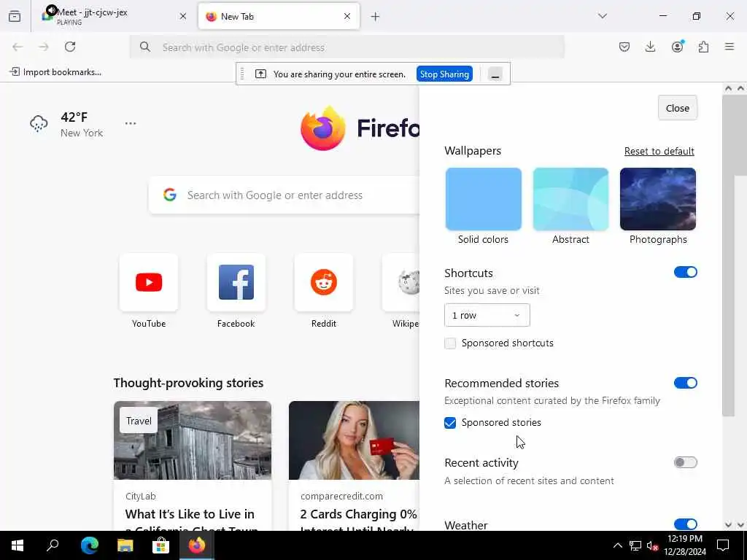Screen dimensions: 747x560
Task: Click the weather cloud icon
Action: tap(39, 124)
